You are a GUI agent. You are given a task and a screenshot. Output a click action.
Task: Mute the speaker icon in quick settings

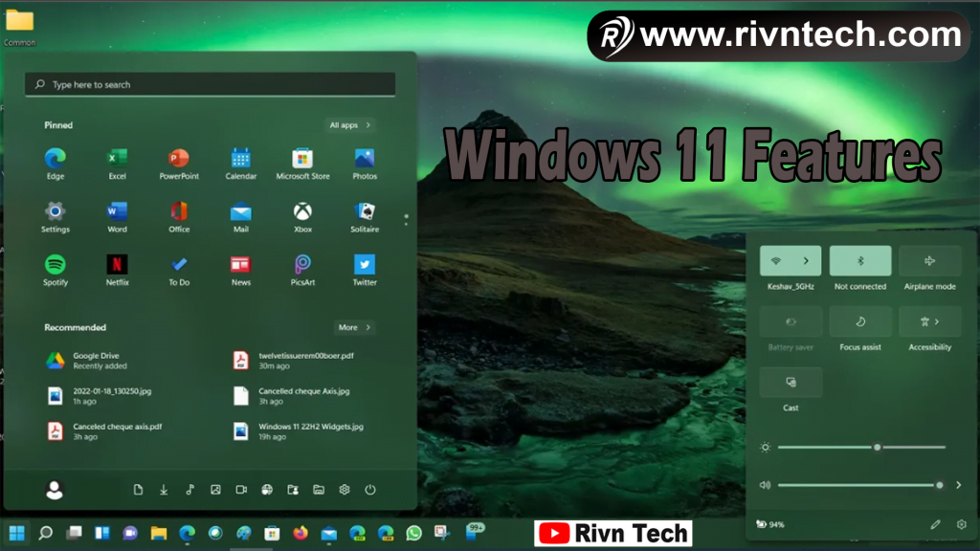tap(765, 485)
